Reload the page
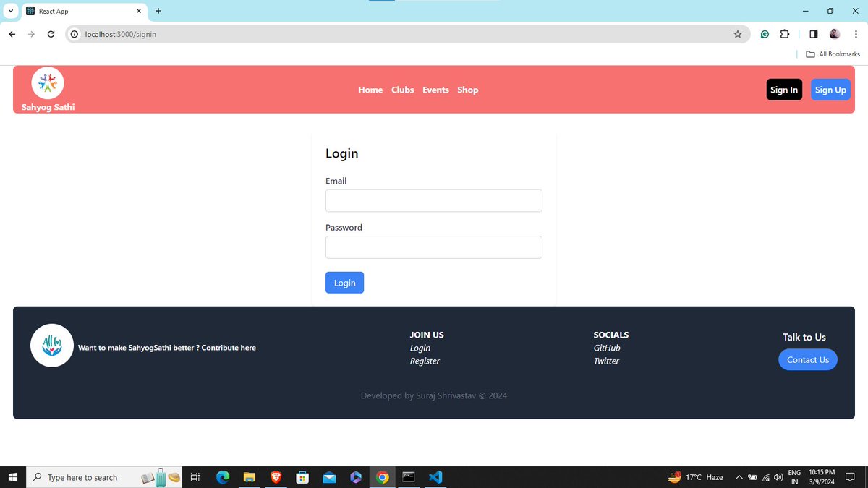Screen dimensions: 868x488 [51, 34]
